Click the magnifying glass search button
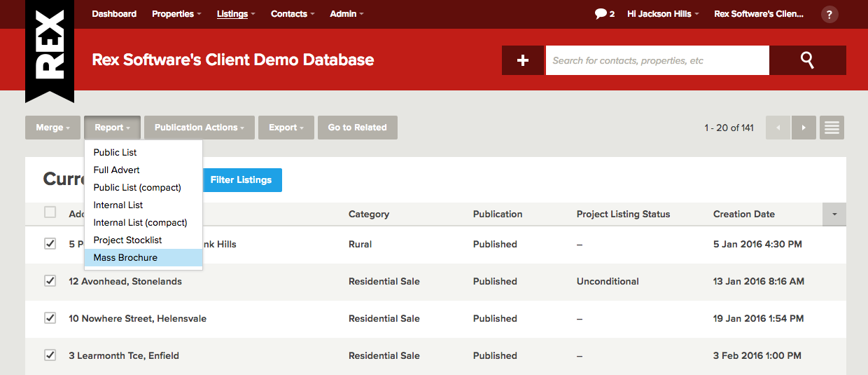This screenshot has height=375, width=868. point(807,60)
